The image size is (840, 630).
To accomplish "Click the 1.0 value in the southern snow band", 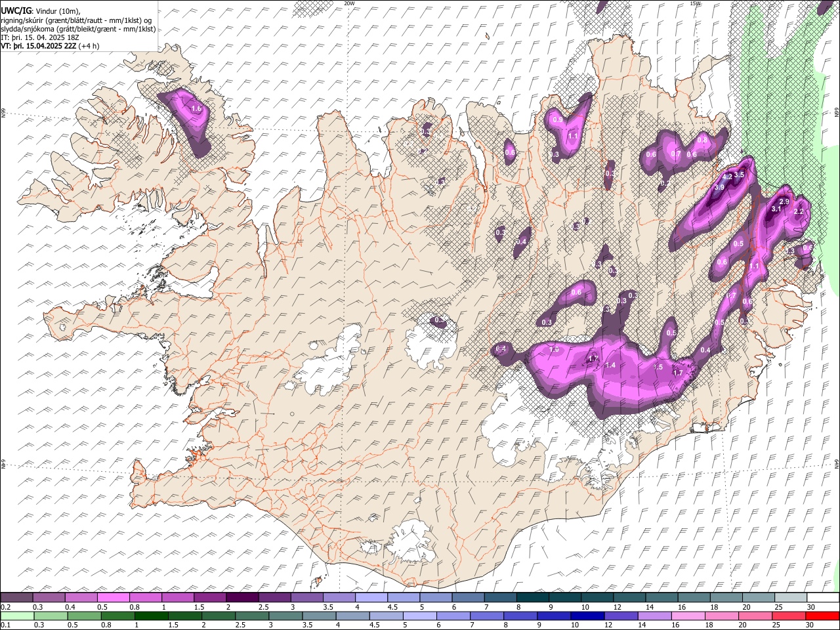I will tap(554, 350).
